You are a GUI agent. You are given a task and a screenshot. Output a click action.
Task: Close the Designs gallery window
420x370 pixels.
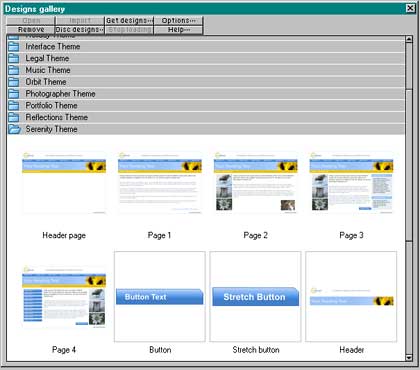[x=410, y=8]
